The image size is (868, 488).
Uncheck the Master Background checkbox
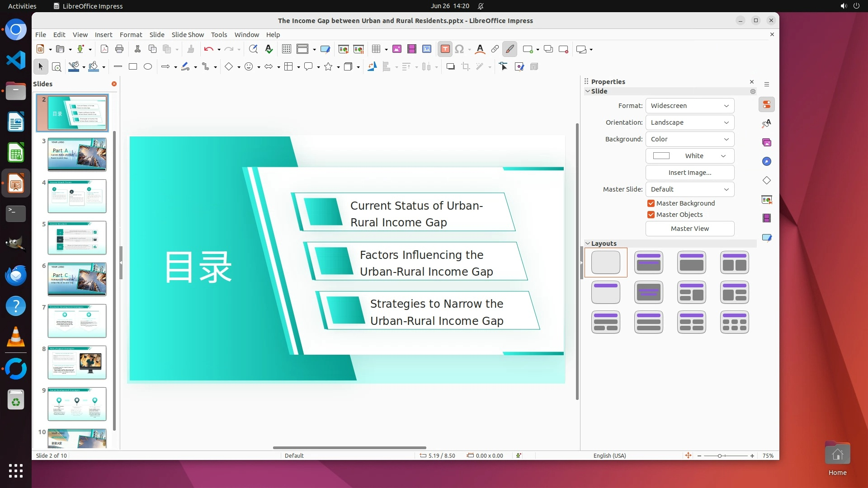651,203
